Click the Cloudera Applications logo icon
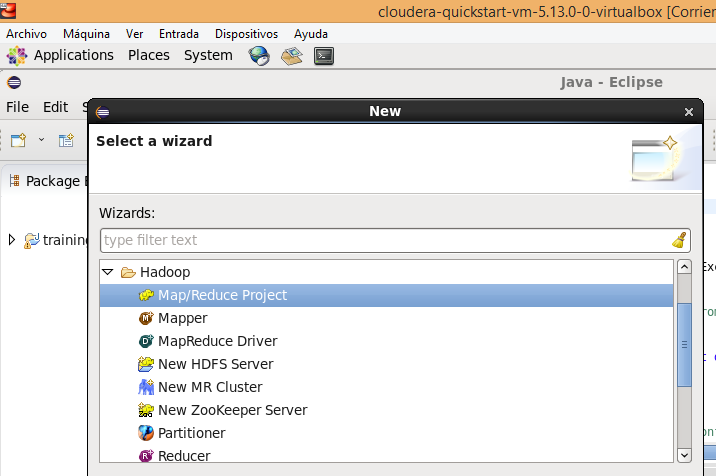The height and width of the screenshot is (476, 716). (17, 56)
